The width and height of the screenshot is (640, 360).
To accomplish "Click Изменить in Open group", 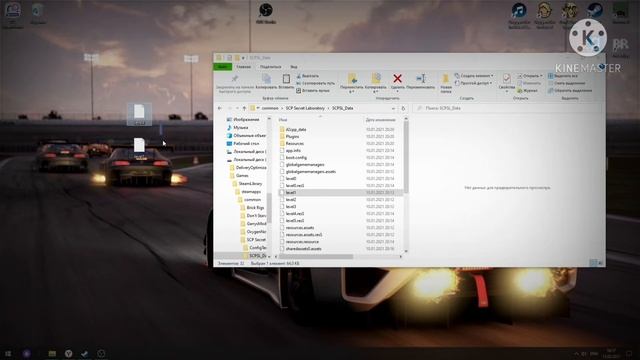I will pos(529,83).
